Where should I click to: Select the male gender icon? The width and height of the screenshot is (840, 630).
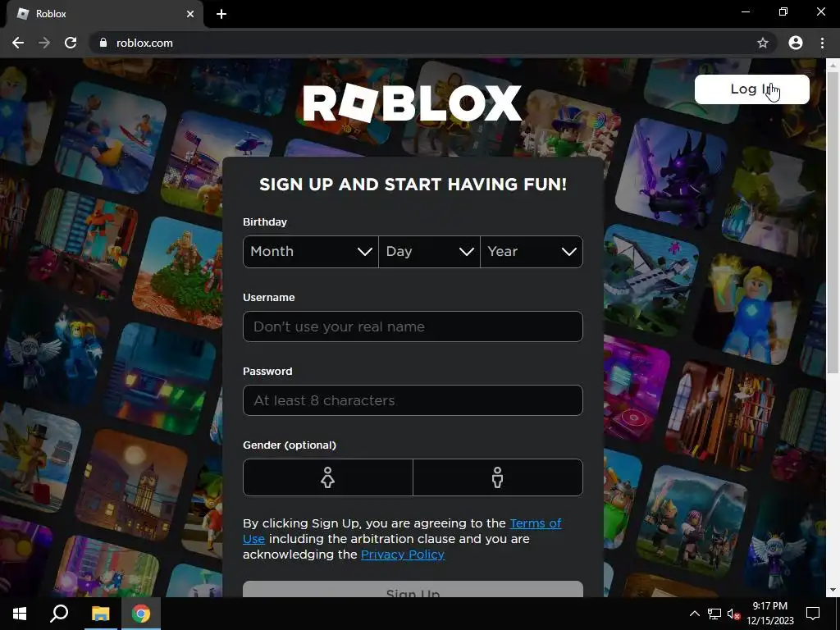click(x=498, y=477)
